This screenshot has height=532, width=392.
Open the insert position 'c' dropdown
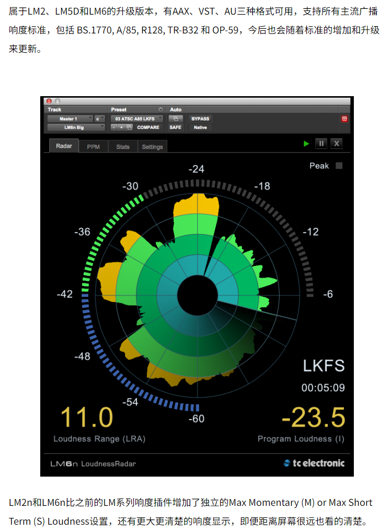[99, 119]
